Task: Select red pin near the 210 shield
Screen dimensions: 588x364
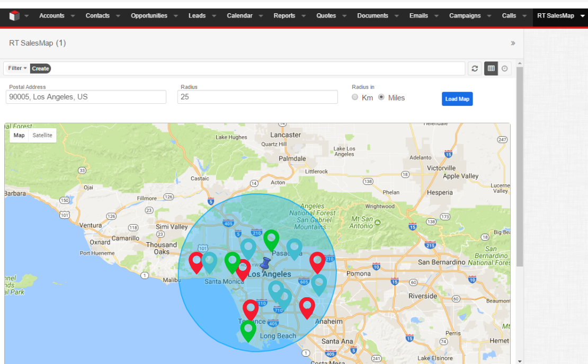Action: [x=317, y=263]
